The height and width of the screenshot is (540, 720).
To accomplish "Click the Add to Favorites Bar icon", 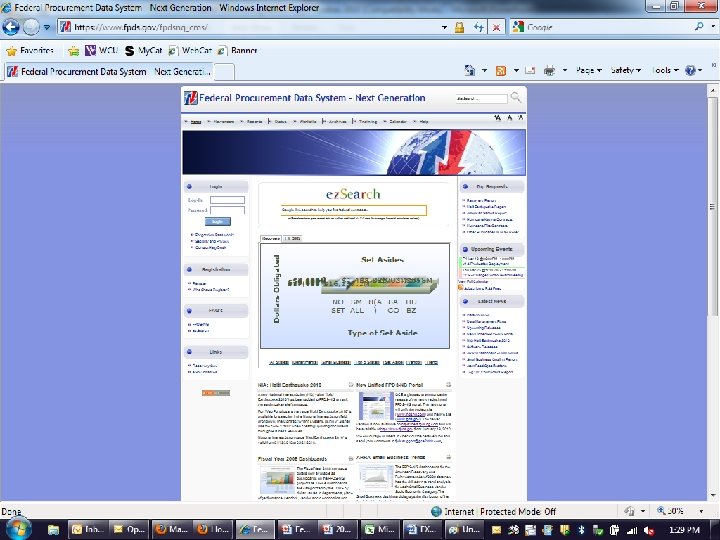I will [73, 51].
